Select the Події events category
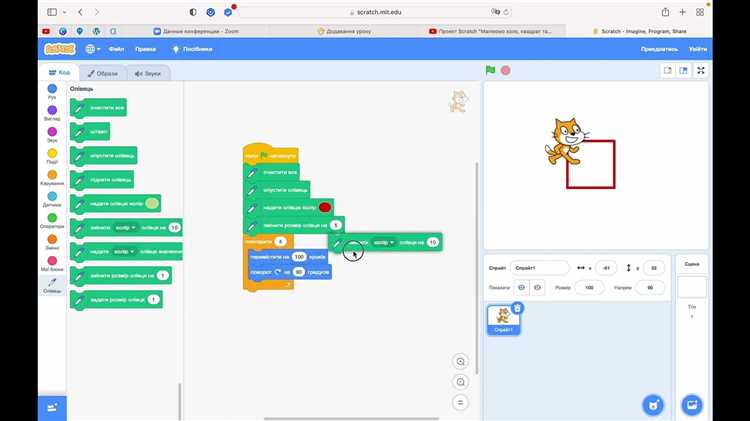Viewport: 750px width, 421px height. point(52,156)
